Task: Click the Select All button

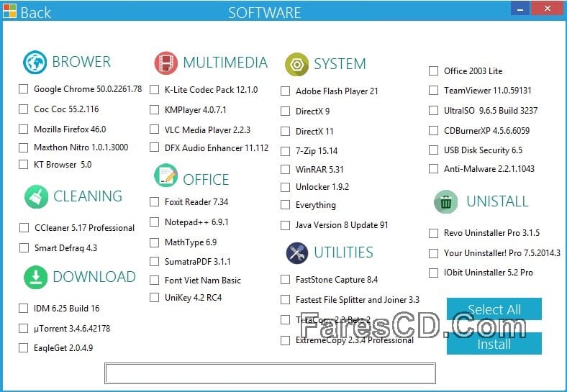Action: pos(494,309)
